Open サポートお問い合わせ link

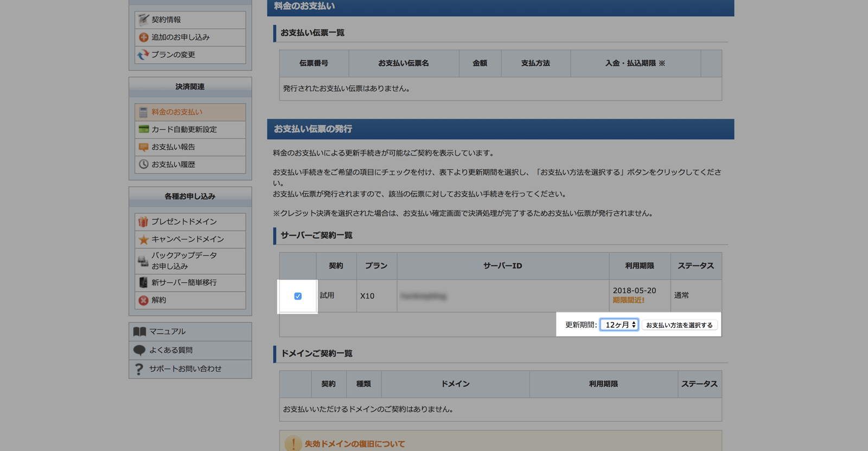[190, 369]
